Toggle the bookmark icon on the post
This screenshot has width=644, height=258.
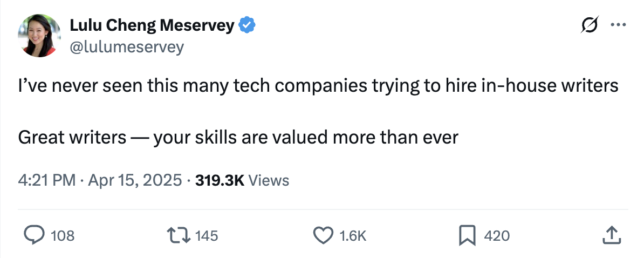click(x=467, y=235)
